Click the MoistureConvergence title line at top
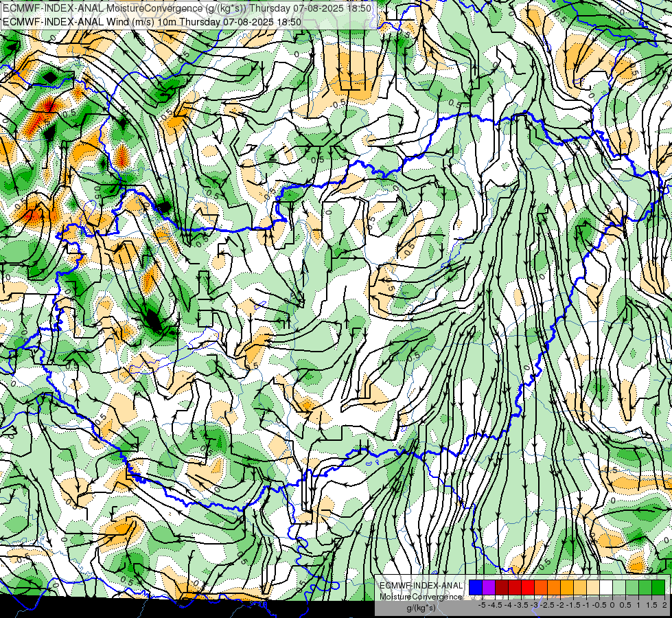Image resolution: width=672 pixels, height=618 pixels. [x=187, y=8]
